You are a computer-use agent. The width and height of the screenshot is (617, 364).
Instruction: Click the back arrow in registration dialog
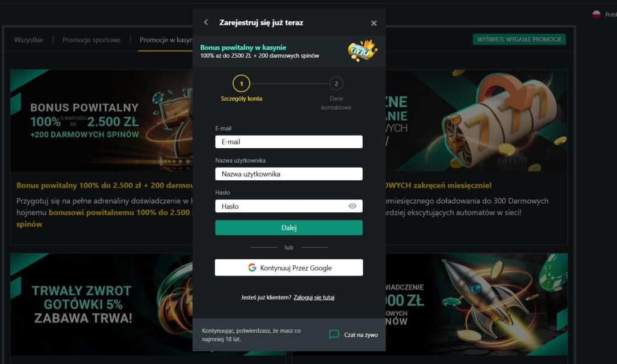pos(206,22)
